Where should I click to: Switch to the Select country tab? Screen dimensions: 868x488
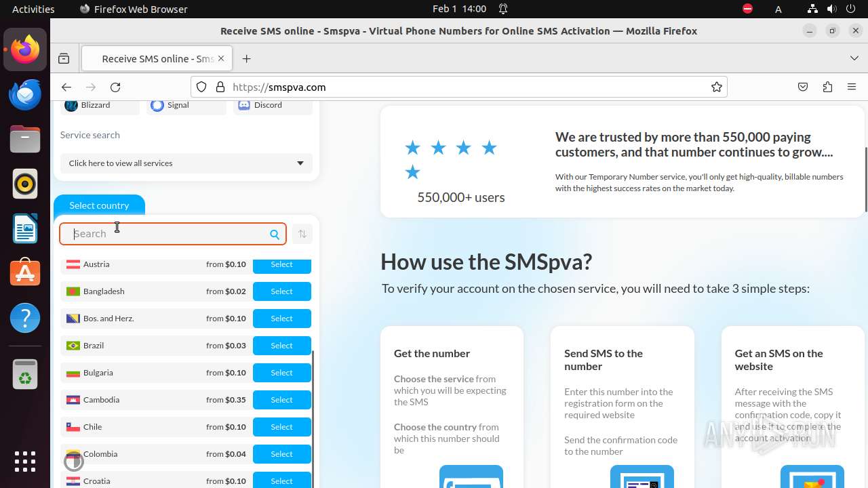tap(99, 205)
